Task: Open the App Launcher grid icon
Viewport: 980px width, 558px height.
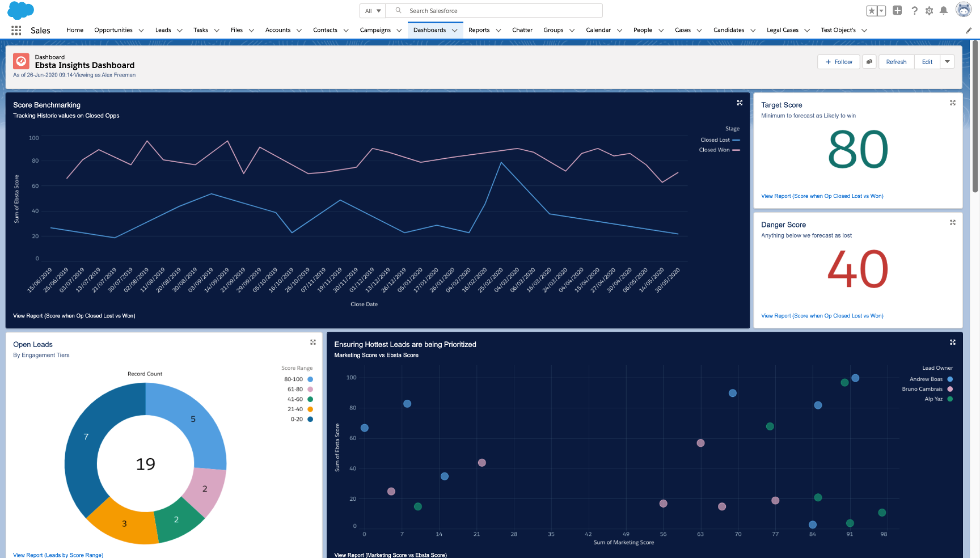Action: pyautogui.click(x=16, y=31)
